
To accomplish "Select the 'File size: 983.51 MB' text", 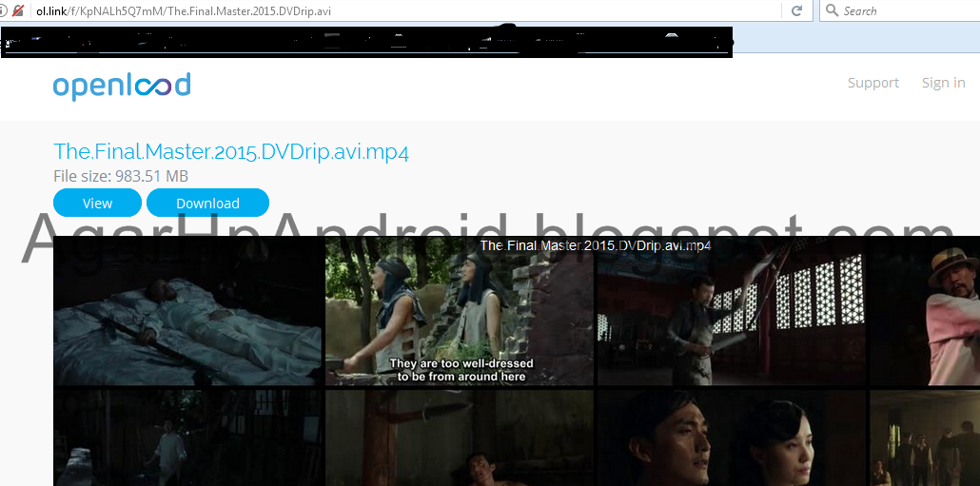I will tap(121, 177).
